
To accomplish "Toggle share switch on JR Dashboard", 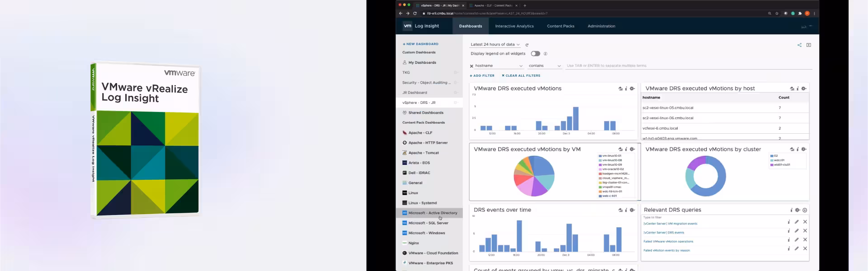I will [x=456, y=93].
